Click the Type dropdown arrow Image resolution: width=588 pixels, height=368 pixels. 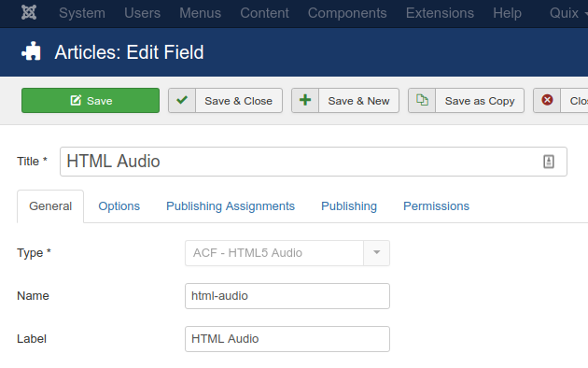pos(376,253)
